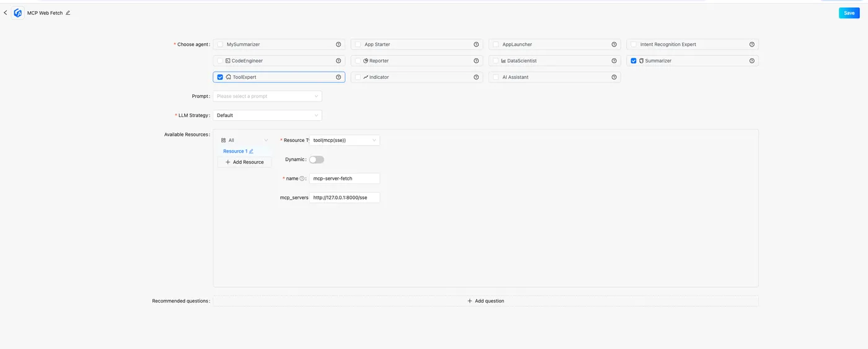Viewport: 868px width, 349px height.
Task: Open the Prompt selection dropdown
Action: point(267,96)
